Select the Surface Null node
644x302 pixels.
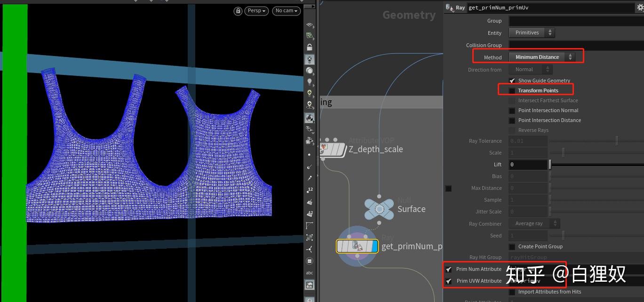coord(379,209)
